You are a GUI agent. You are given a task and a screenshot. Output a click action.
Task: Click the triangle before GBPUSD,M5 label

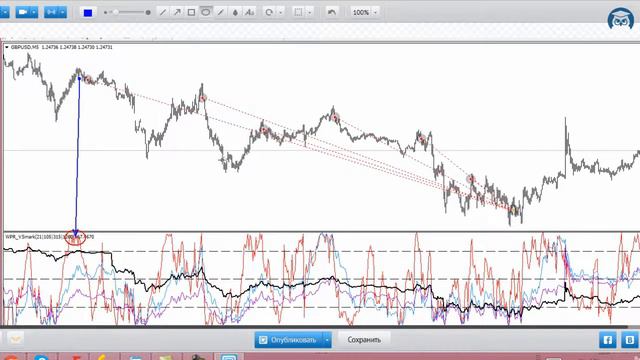coord(7,47)
